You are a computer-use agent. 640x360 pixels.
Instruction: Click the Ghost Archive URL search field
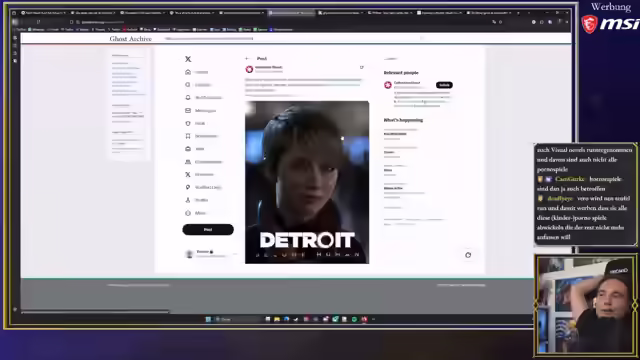[x=295, y=38]
